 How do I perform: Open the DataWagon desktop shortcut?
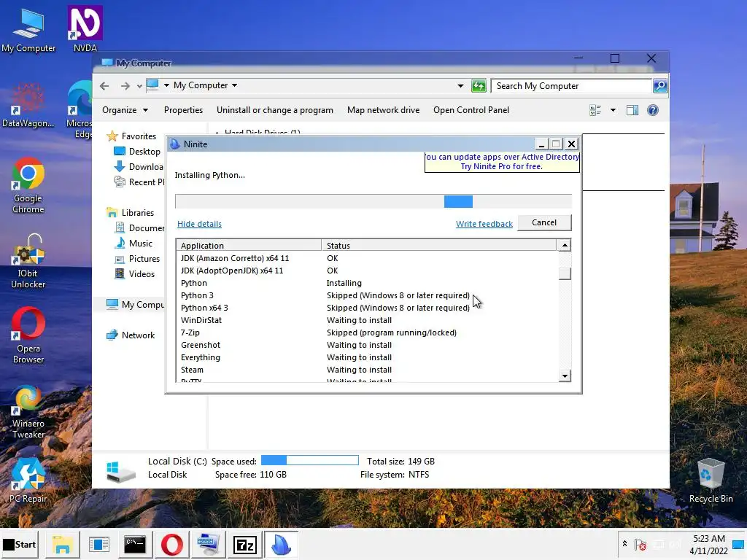pos(28,105)
